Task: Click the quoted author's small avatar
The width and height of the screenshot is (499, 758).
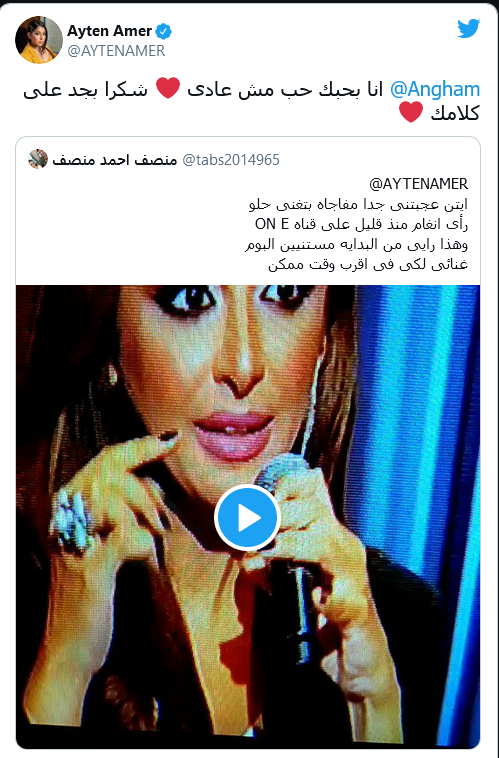Action: tap(38, 160)
